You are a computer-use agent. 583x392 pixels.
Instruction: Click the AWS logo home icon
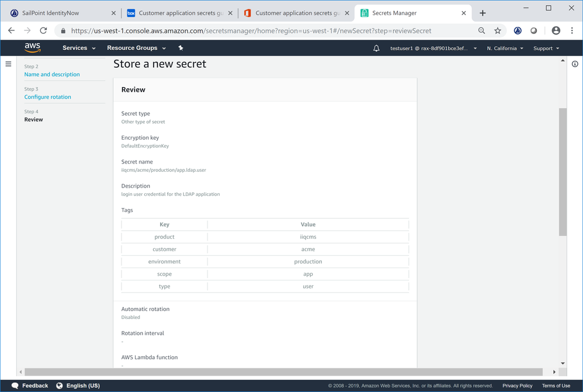(33, 48)
